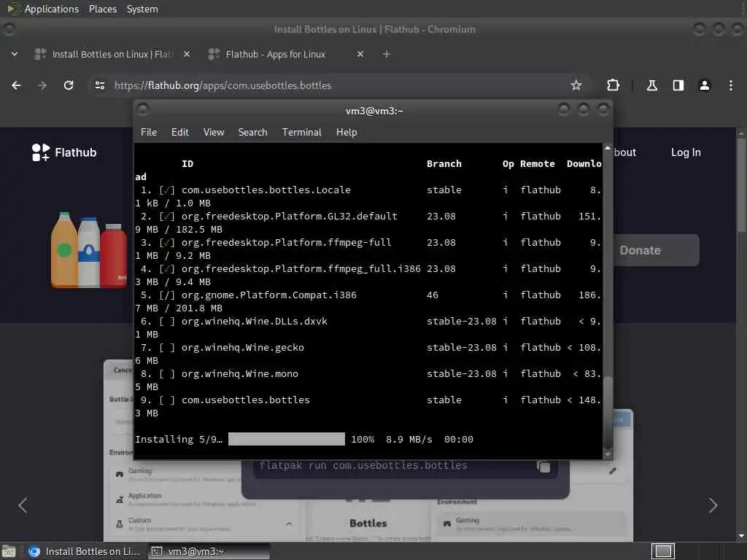Click the Chromium forward navigation arrow
The height and width of the screenshot is (560, 747).
[x=42, y=85]
